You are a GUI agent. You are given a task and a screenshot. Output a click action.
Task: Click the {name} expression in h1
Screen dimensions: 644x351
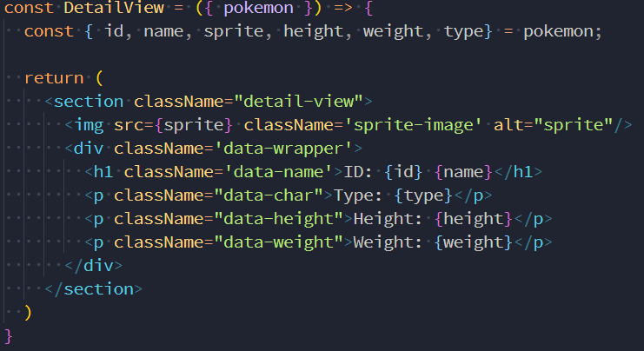coord(463,172)
